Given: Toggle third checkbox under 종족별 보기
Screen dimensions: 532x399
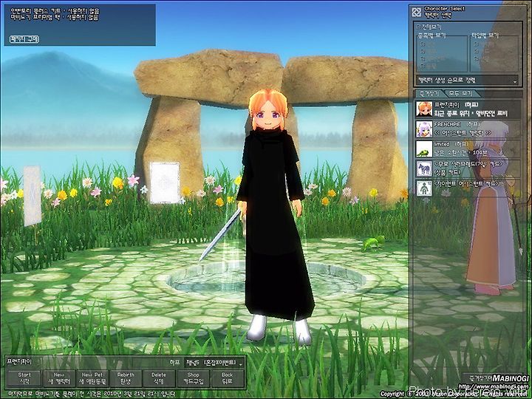Looking at the screenshot, I should tap(423, 58).
